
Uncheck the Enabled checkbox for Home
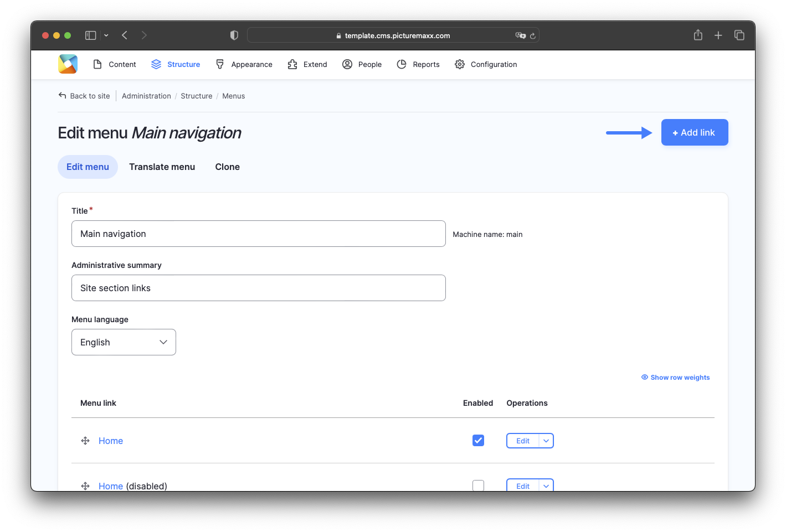(x=479, y=440)
